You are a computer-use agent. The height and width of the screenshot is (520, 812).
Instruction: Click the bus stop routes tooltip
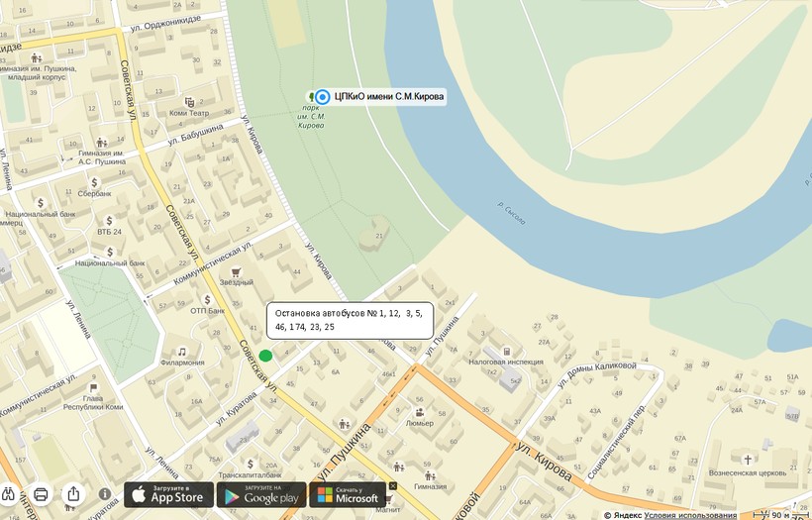(350, 320)
